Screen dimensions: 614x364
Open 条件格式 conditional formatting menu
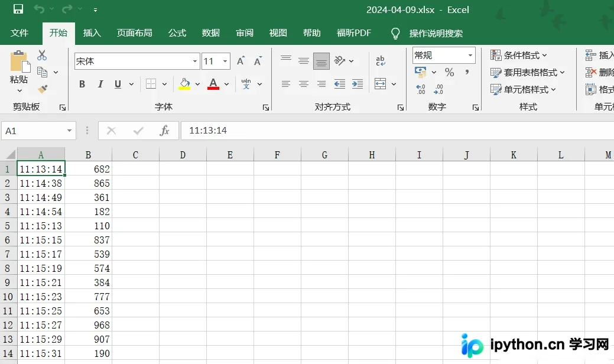coord(519,55)
